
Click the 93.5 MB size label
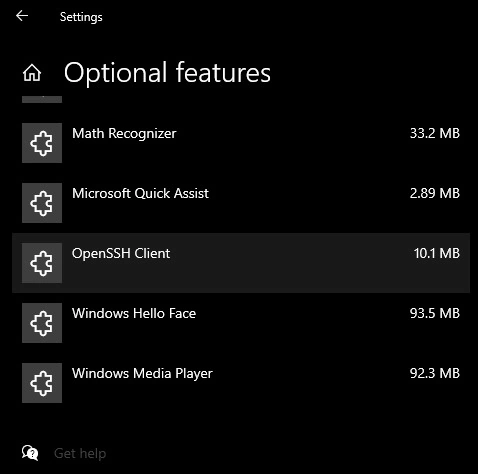pos(435,313)
